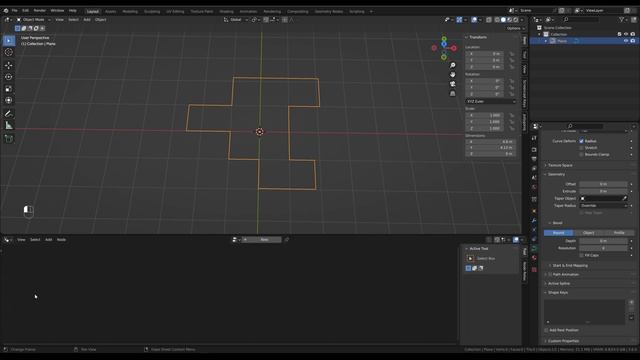
Task: Enable the Bounds Clamp checkbox
Action: (581, 154)
